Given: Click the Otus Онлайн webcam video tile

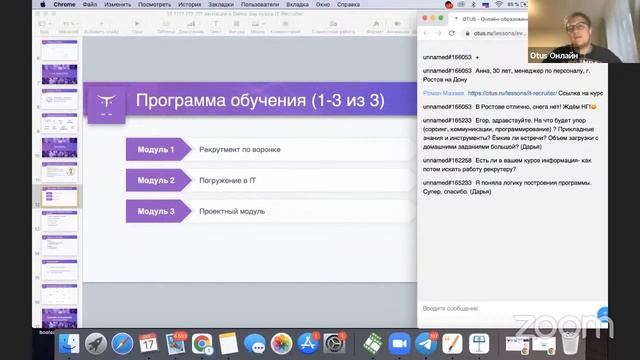Looking at the screenshot, I should tap(584, 31).
